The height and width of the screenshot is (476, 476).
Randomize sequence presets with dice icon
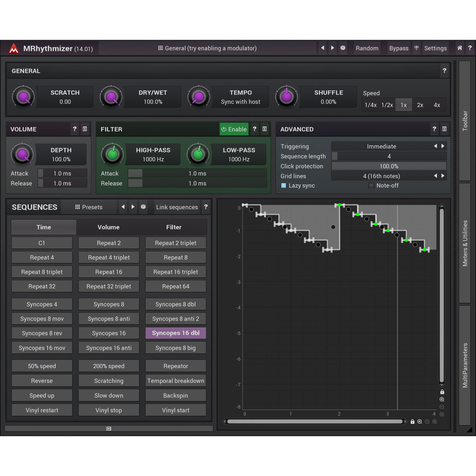click(x=143, y=207)
